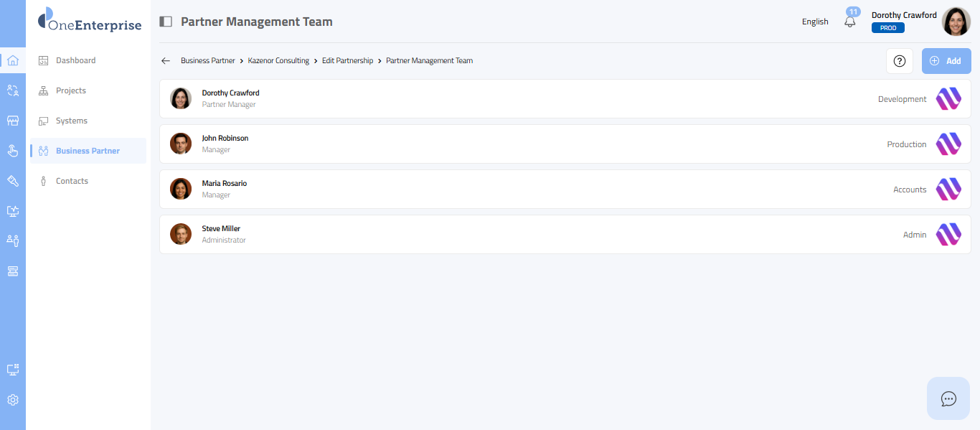Click the touch pointer hand icon
Screen dimensions: 980x430
[x=12, y=151]
